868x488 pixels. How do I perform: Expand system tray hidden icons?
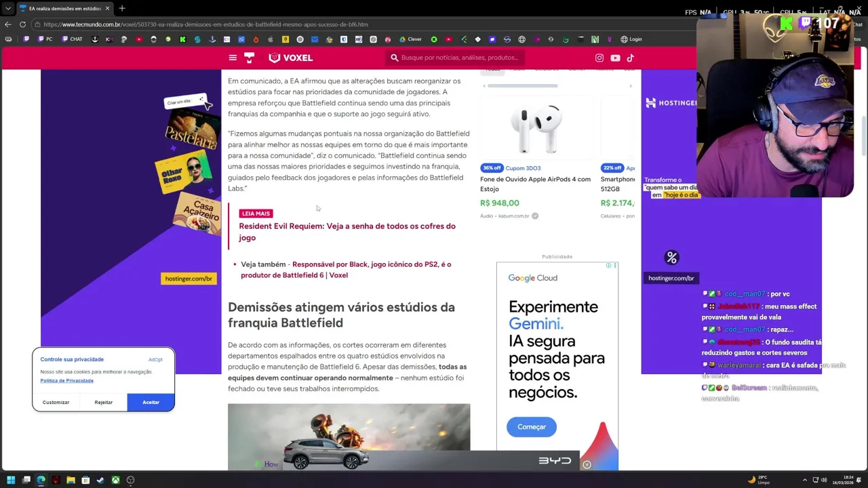tap(805, 480)
